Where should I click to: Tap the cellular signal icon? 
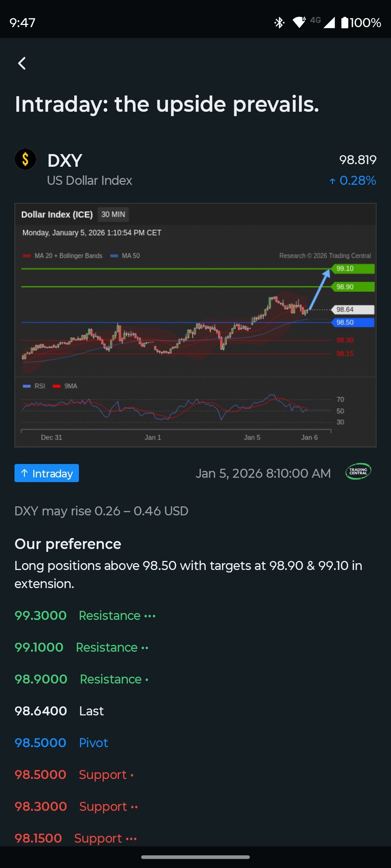(x=329, y=23)
